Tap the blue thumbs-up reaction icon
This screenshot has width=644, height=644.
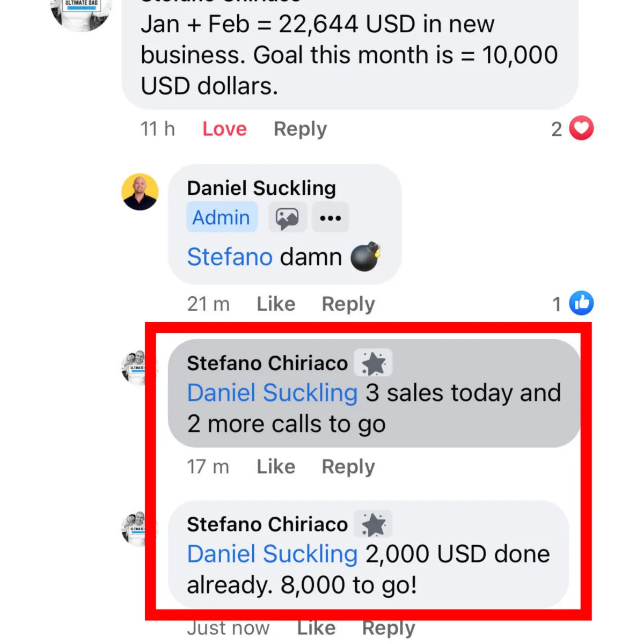coord(581,303)
